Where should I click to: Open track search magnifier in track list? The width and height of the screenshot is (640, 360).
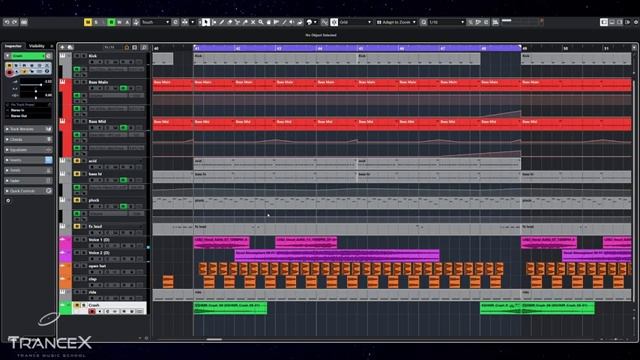tap(144, 48)
